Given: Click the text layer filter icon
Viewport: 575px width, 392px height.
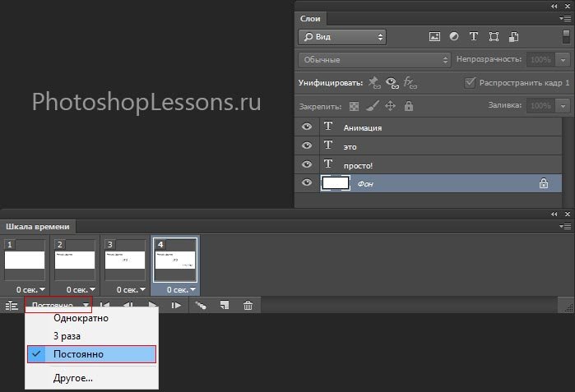Looking at the screenshot, I should (474, 37).
